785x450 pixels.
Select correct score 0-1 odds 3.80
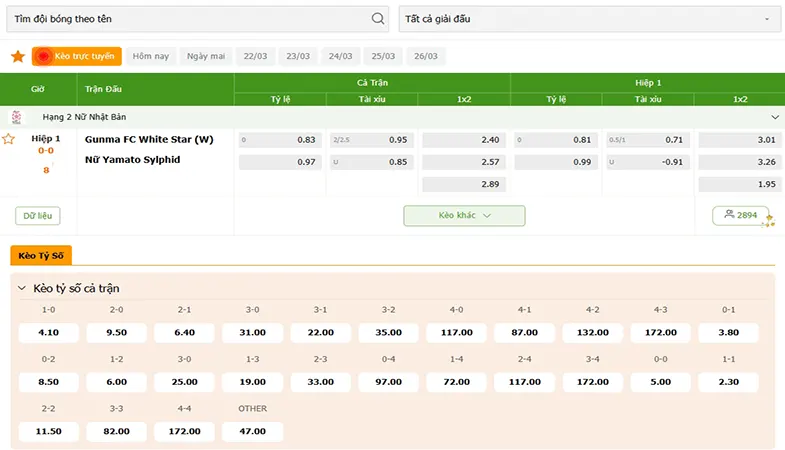tap(728, 332)
